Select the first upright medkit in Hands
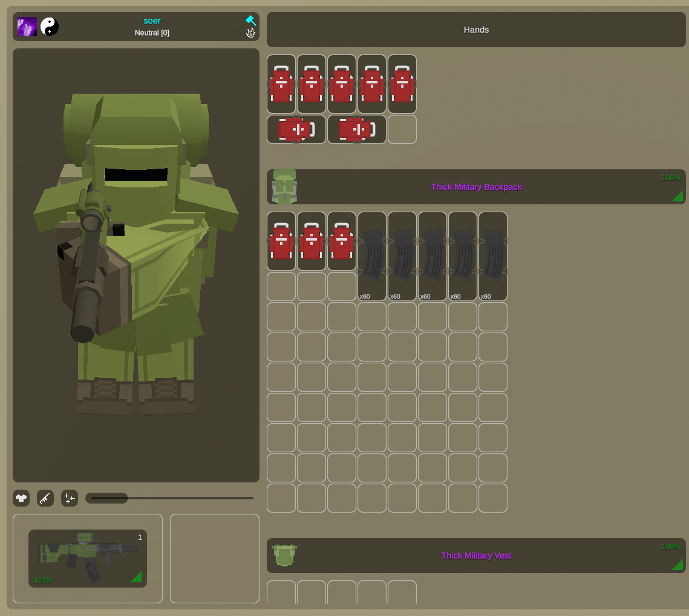 point(281,84)
